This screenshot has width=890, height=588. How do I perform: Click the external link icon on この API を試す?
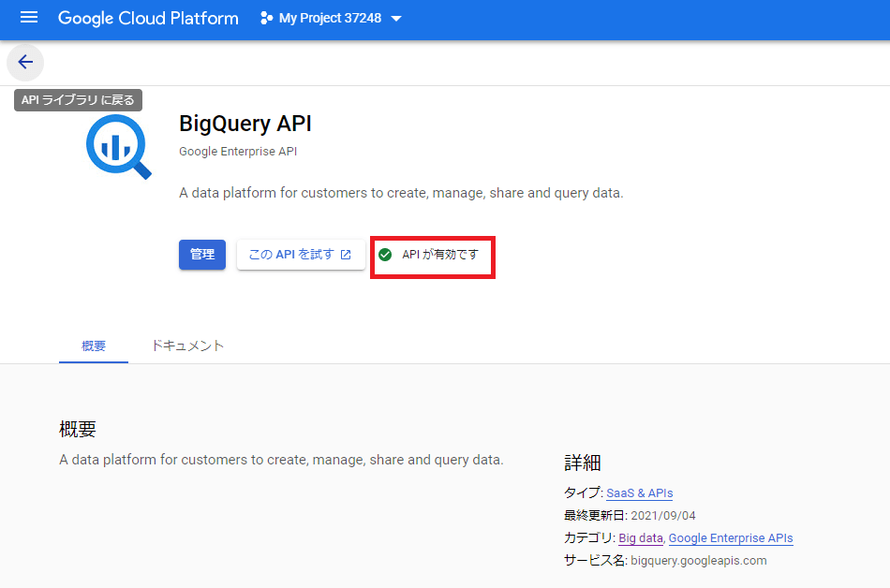[346, 255]
